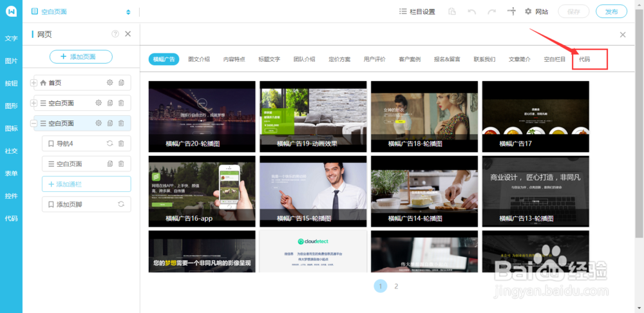This screenshot has width=644, height=313.
Task: Open the 图形 shapes tool in sidebar
Action: 11,106
